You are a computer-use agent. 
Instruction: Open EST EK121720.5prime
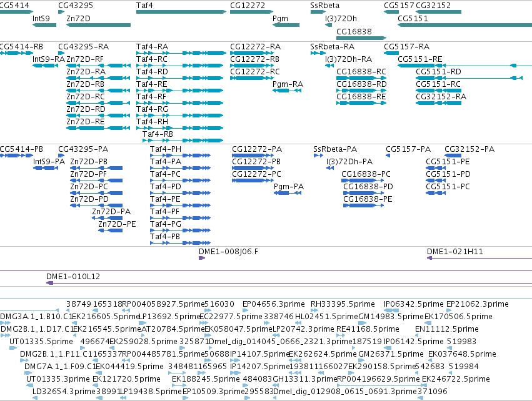(96, 385)
